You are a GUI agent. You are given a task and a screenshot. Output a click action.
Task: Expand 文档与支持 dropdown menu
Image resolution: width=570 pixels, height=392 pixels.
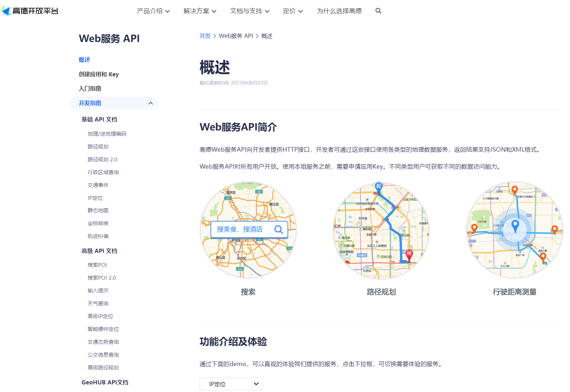coord(250,11)
